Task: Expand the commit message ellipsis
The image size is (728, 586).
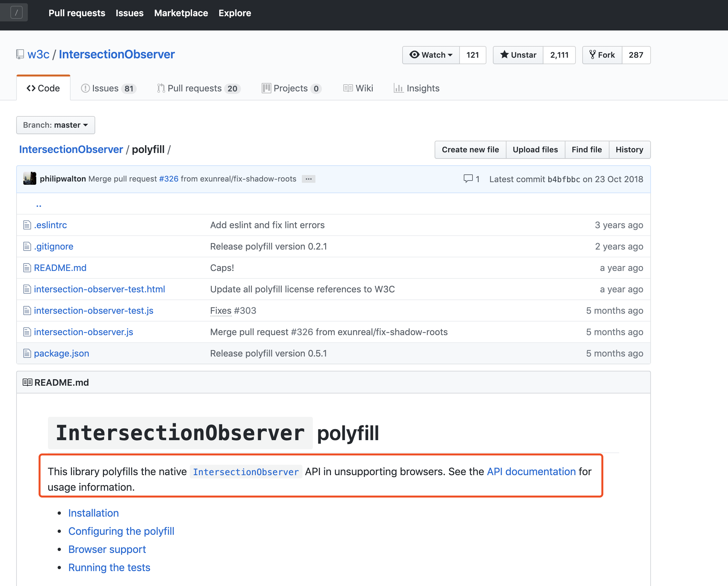Action: [308, 179]
